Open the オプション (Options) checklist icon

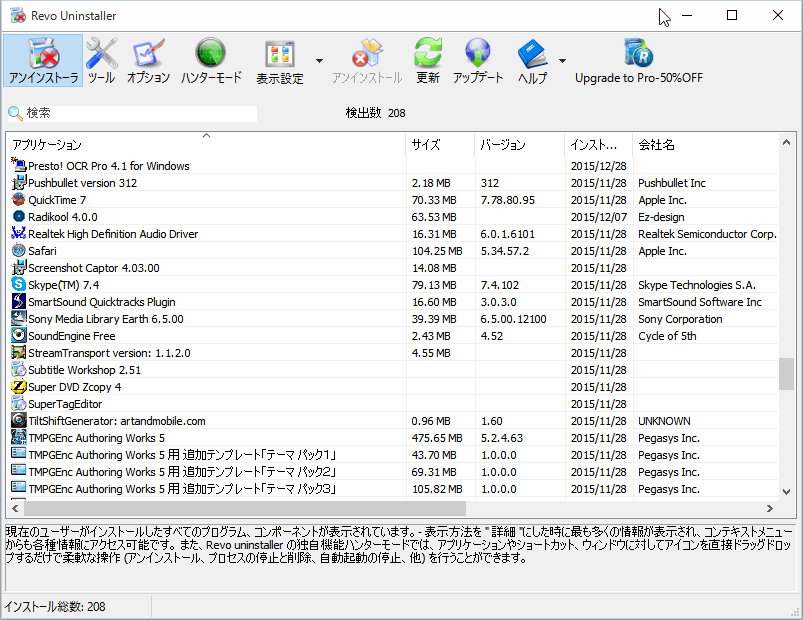coord(148,60)
